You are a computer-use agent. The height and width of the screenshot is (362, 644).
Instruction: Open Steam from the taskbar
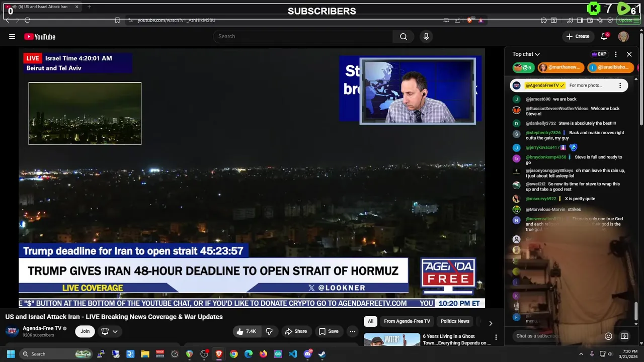point(322,354)
